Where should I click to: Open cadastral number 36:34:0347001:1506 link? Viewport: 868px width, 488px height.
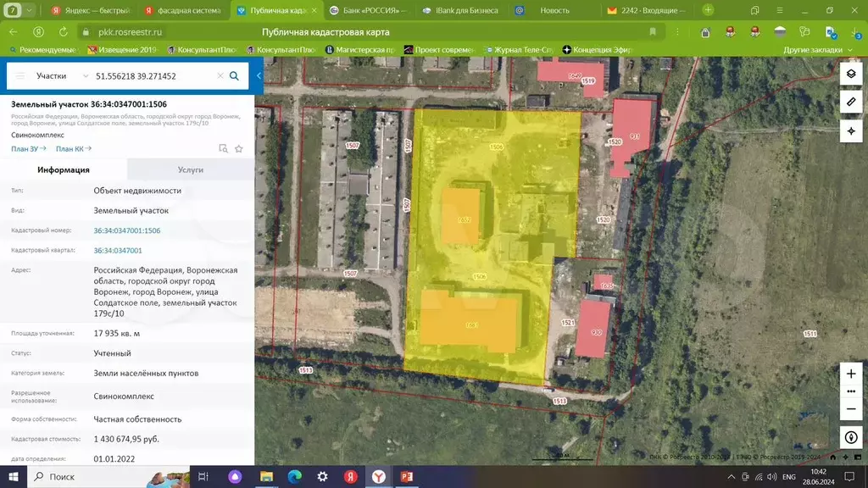coord(127,230)
